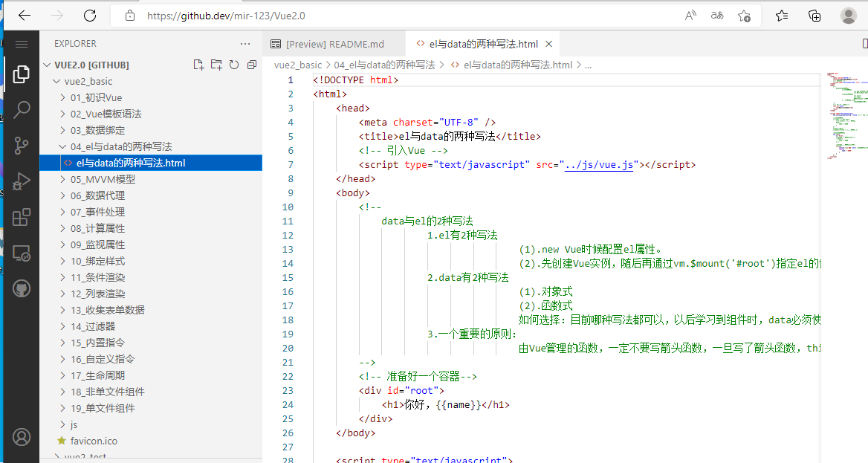Open the browser profile avatar
This screenshot has width=868, height=463.
click(x=848, y=16)
